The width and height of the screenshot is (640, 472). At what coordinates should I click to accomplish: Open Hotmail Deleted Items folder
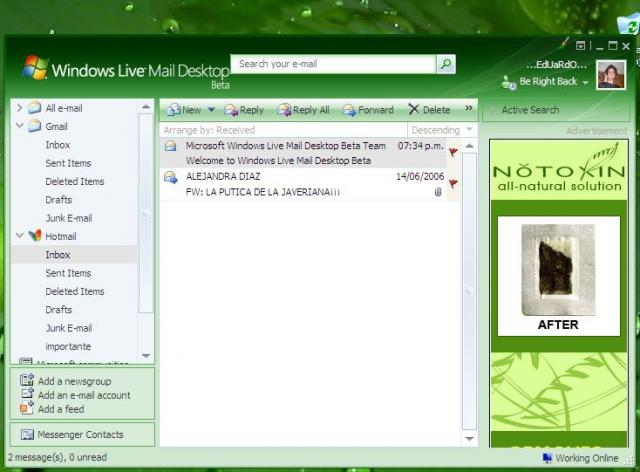click(x=75, y=292)
